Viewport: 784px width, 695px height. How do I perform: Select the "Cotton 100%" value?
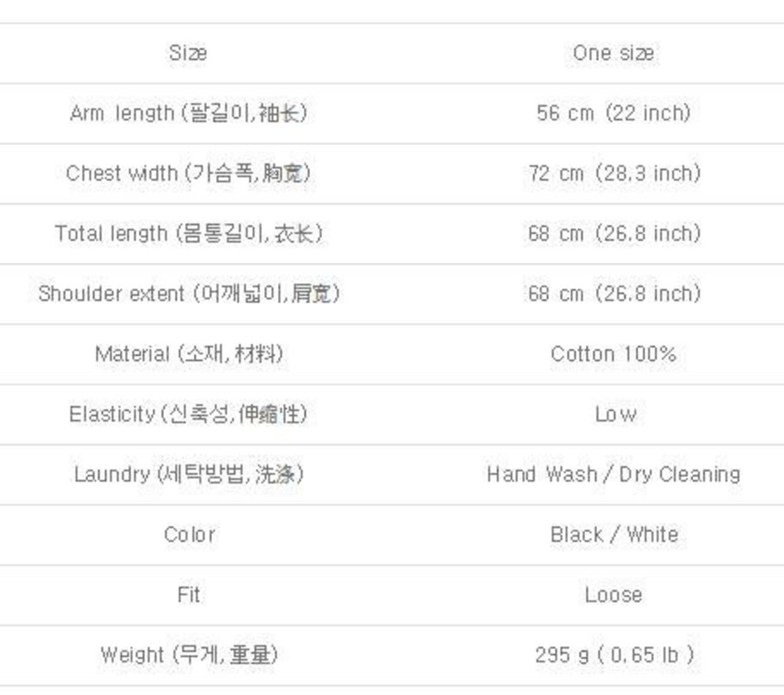613,354
